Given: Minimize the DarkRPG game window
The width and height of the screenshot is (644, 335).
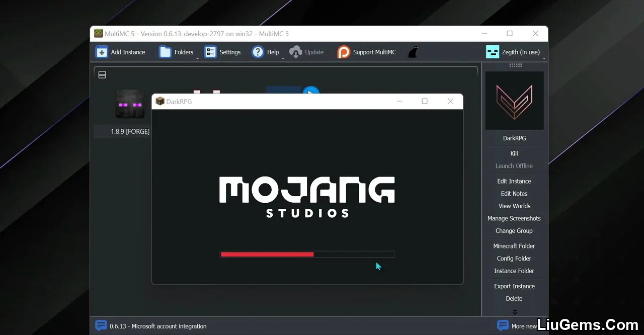Looking at the screenshot, I should click(399, 101).
